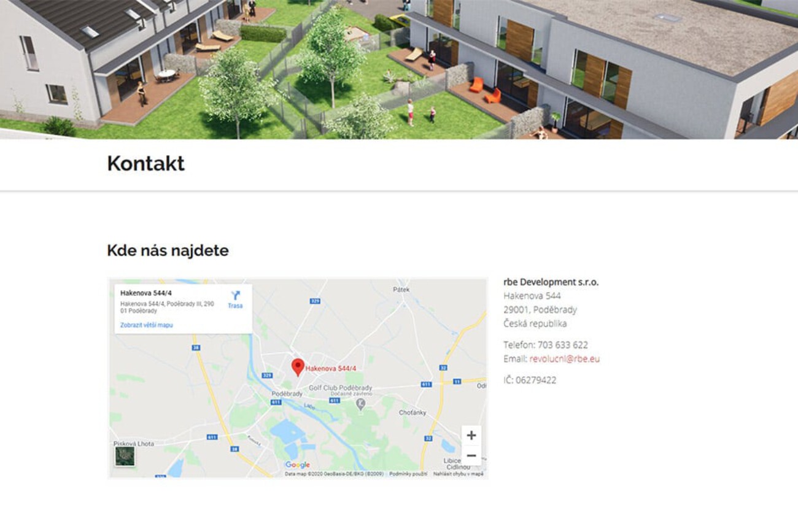Zoom in with the map plus button
Screen dimensions: 798x532
pyautogui.click(x=471, y=436)
